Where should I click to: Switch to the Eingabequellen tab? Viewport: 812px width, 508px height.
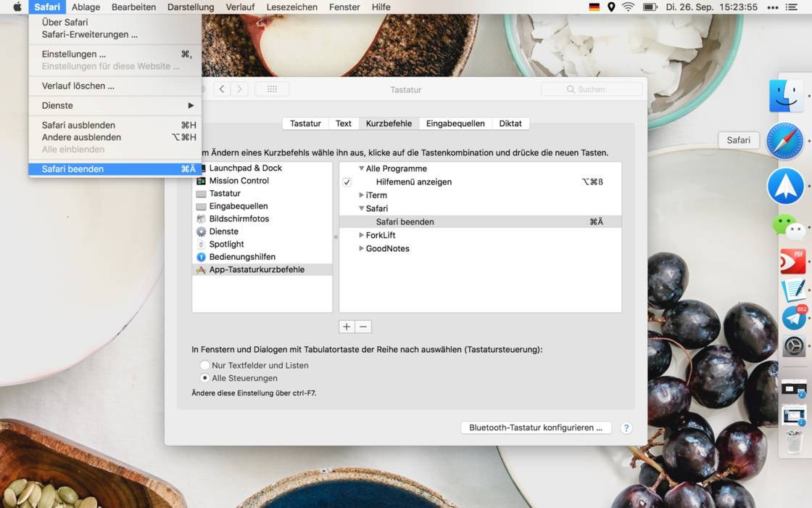[x=455, y=123]
